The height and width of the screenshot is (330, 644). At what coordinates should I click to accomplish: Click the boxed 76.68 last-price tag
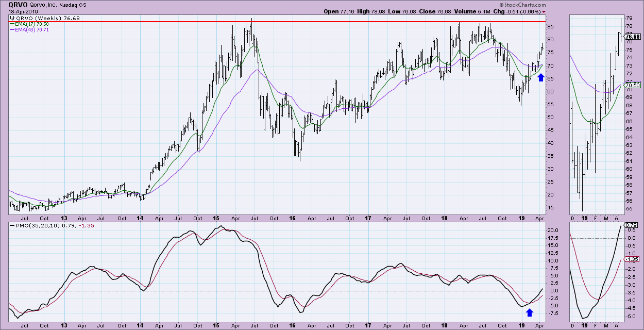[632, 36]
